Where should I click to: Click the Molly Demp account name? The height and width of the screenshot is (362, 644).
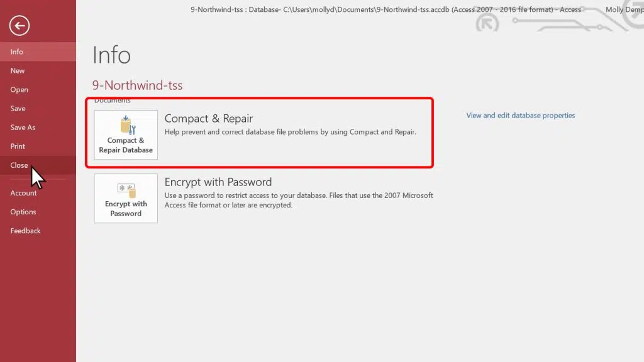coord(624,9)
